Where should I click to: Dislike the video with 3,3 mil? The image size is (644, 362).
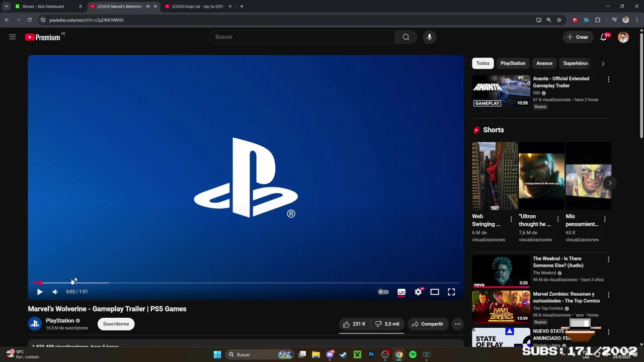pos(387,324)
